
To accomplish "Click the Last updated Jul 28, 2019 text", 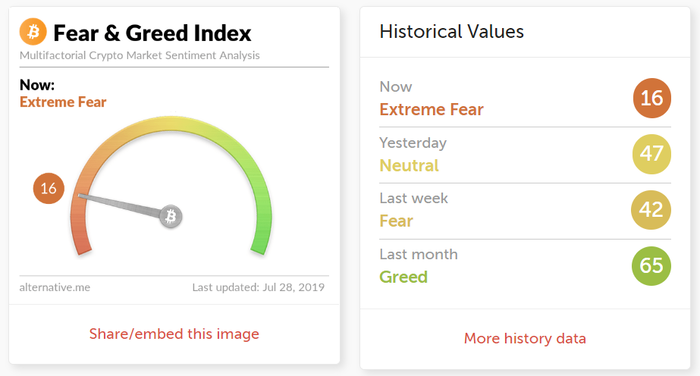I will [x=258, y=287].
